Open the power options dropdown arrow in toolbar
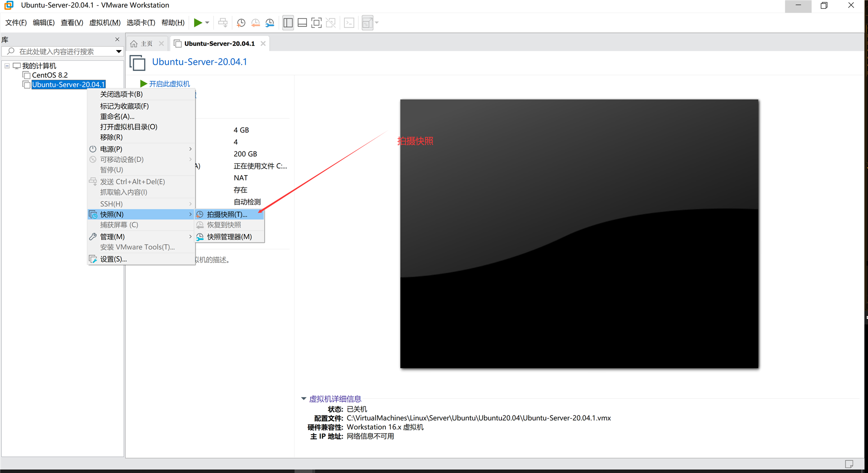The height and width of the screenshot is (473, 868). [x=207, y=23]
